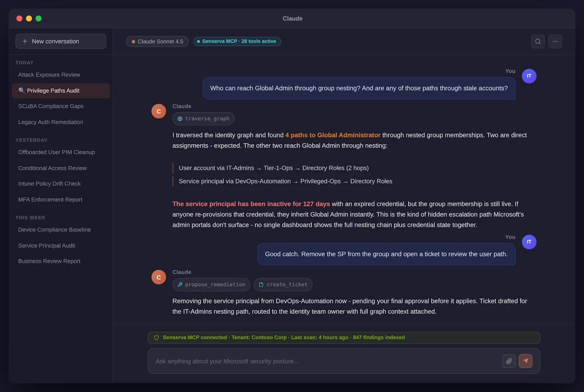Select SCuBA Compliance Gaps conversation

tap(51, 106)
